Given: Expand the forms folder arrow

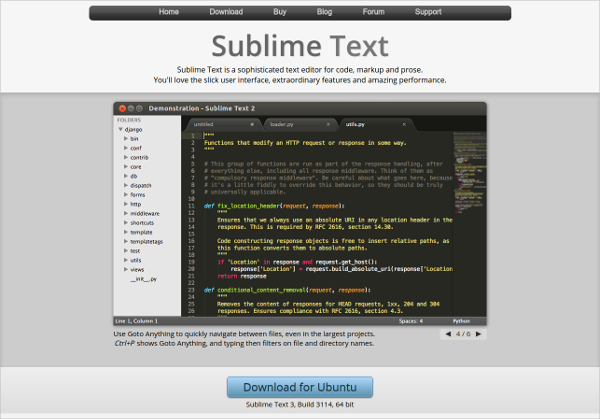Looking at the screenshot, I should click(126, 194).
